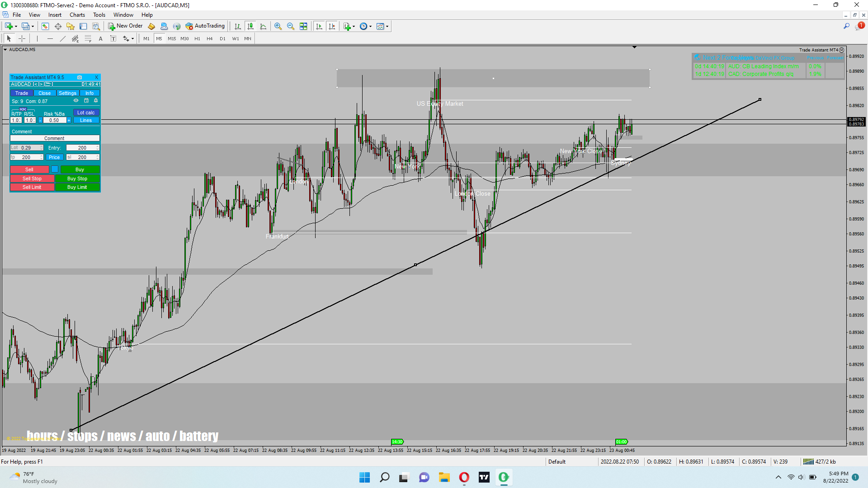Viewport: 868px width, 488px height.
Task: Click the bell alert icon in Trade Assistant
Action: (x=96, y=101)
